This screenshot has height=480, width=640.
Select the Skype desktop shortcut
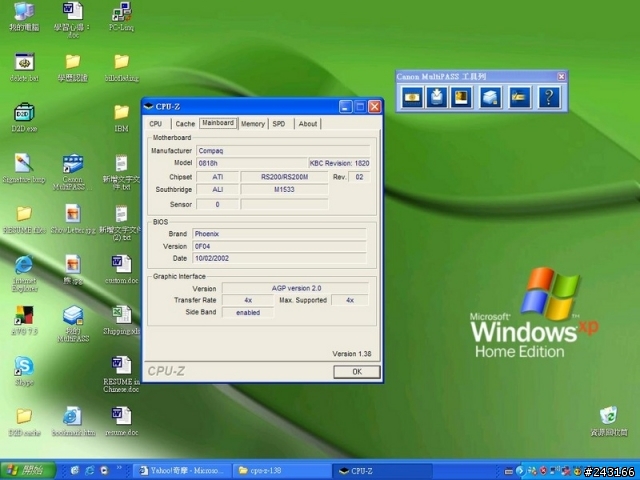24,371
